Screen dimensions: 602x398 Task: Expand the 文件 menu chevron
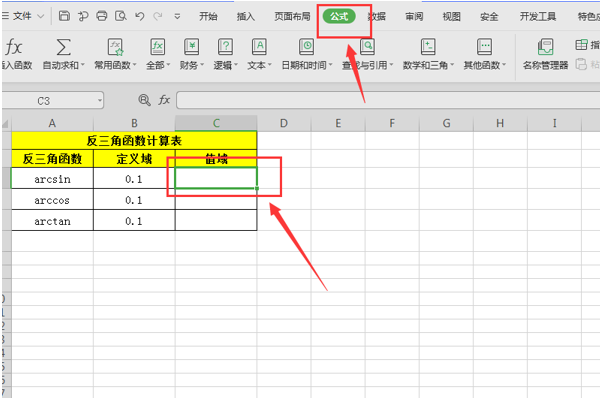click(40, 17)
